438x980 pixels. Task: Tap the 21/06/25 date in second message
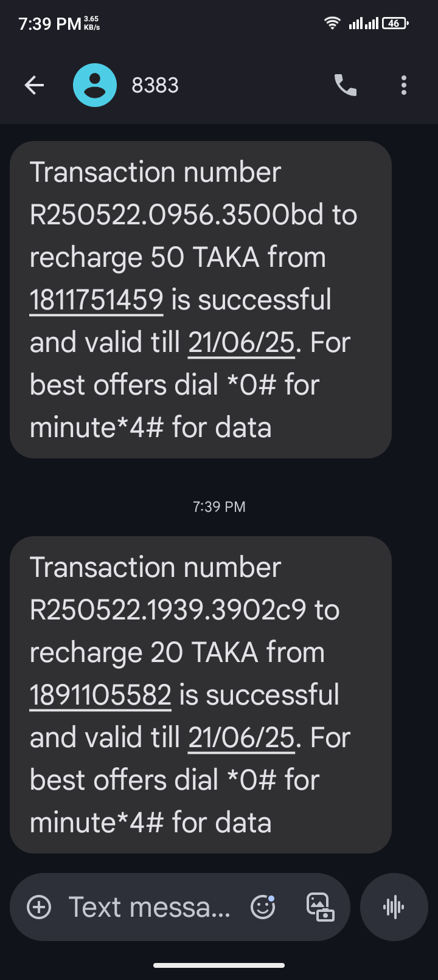click(x=242, y=737)
